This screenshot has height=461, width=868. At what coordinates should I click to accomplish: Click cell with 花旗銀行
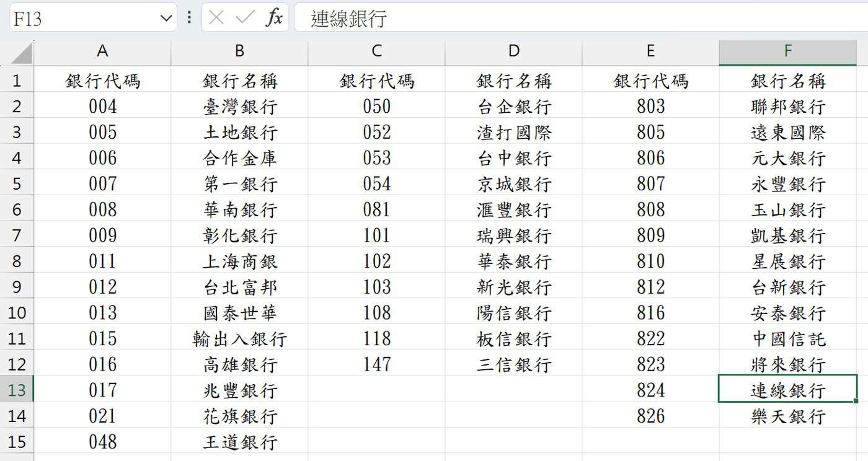click(239, 416)
